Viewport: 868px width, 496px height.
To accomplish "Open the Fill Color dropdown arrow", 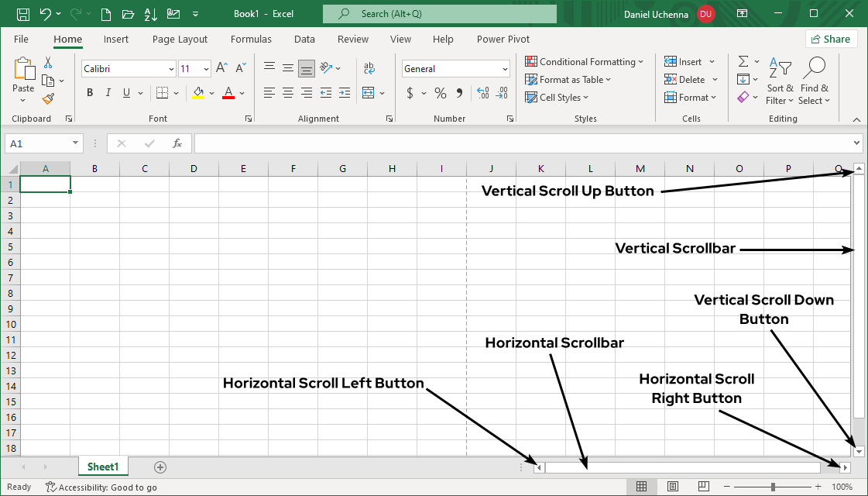I will [x=211, y=92].
